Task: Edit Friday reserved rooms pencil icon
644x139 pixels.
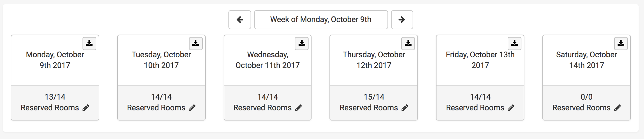Action: [x=511, y=108]
